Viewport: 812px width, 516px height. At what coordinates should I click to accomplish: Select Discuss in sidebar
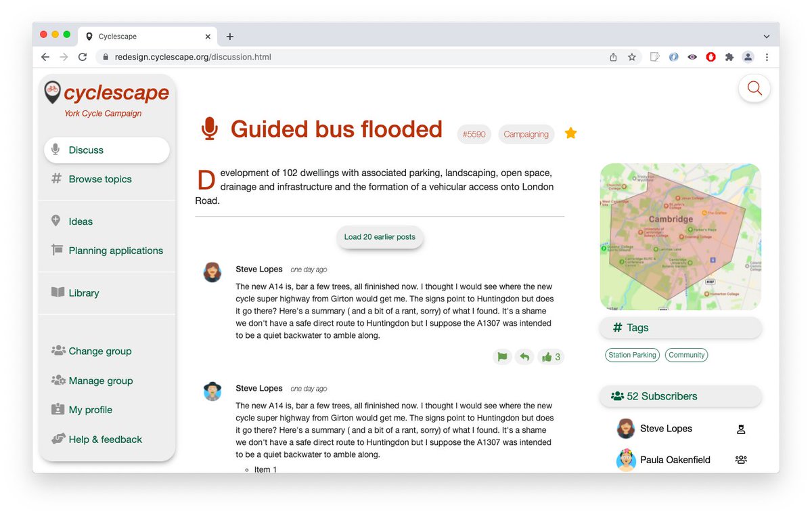[x=107, y=150]
